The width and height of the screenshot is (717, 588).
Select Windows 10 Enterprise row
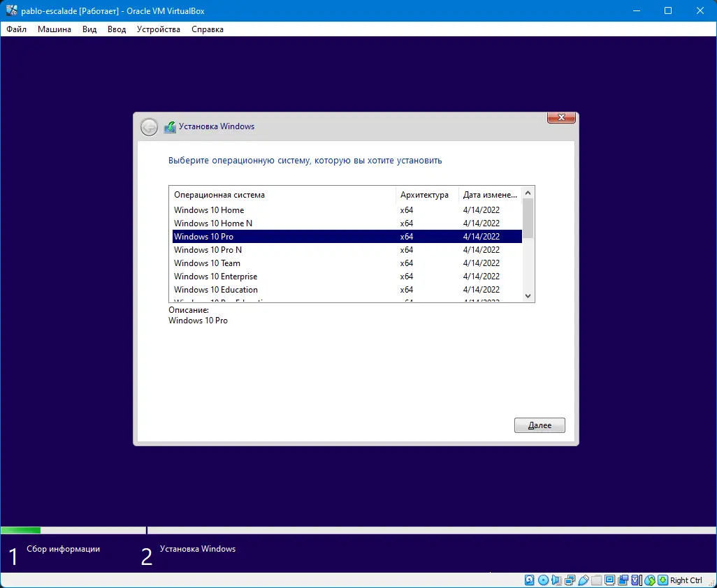pos(347,277)
